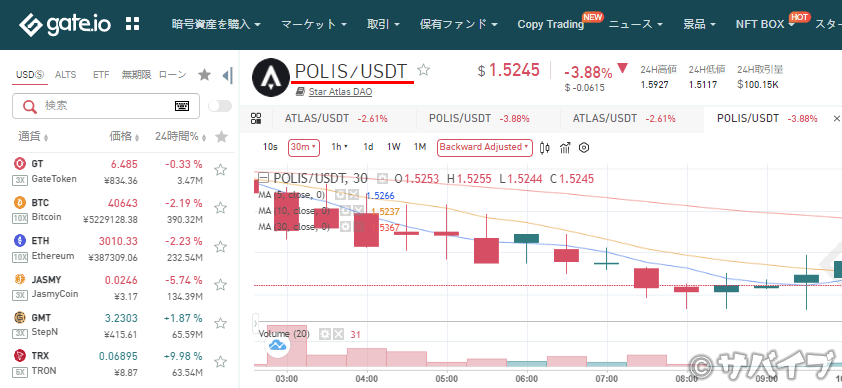Focus the 検索 search field
The width and height of the screenshot is (842, 388).
pyautogui.click(x=106, y=106)
